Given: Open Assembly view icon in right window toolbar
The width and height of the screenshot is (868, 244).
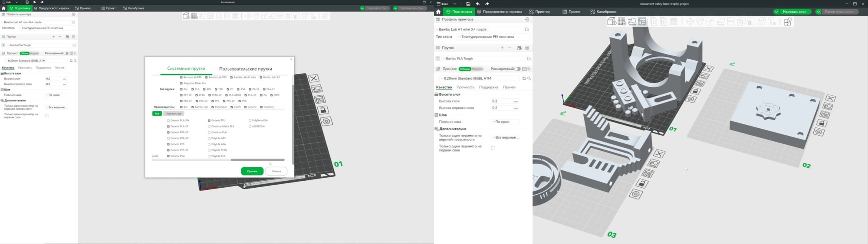Looking at the screenshot, I should coord(788,21).
